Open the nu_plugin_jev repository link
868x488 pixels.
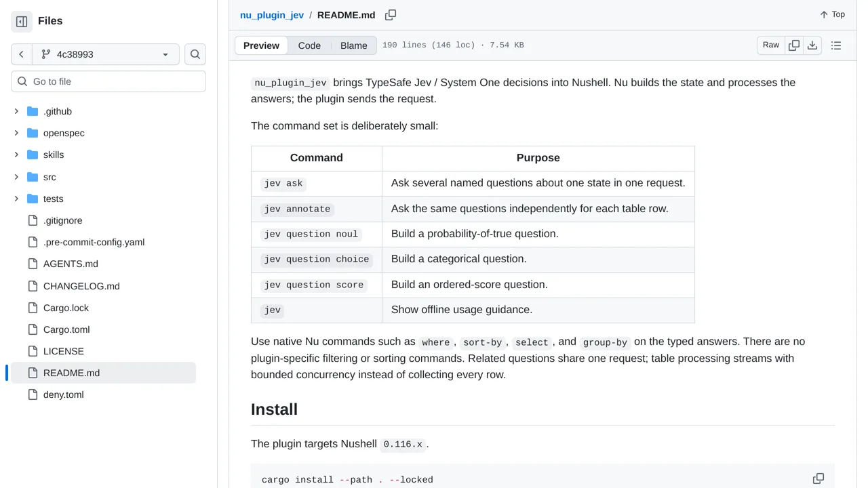[272, 15]
